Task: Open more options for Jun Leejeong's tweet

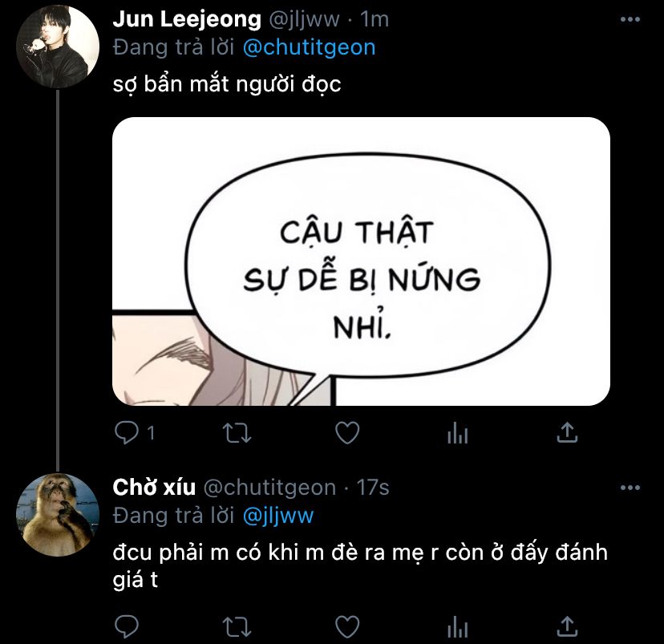Action: pos(630,19)
